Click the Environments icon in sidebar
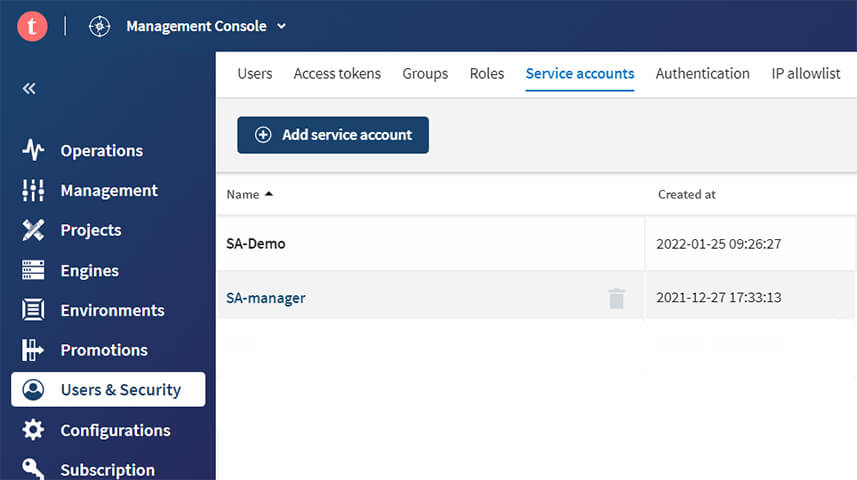Screen dimensions: 857x480 point(33,310)
